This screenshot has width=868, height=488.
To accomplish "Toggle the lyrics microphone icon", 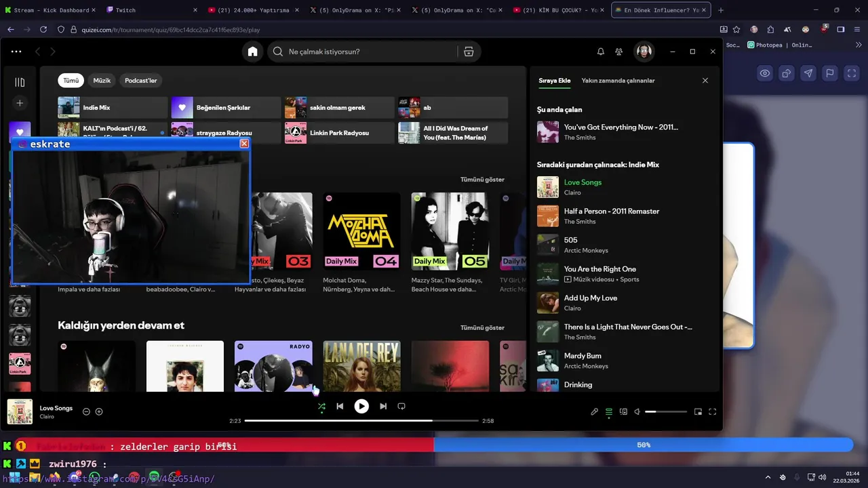I will click(x=595, y=411).
